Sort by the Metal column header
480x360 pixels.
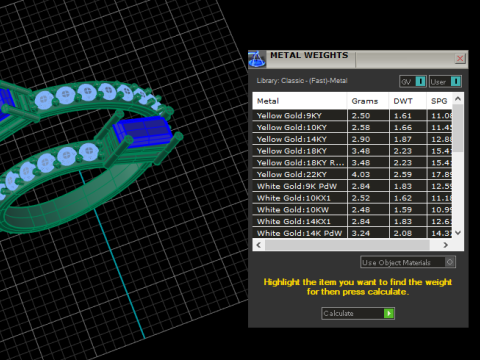300,101
